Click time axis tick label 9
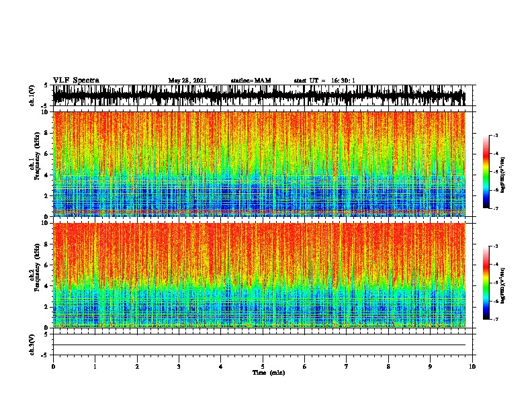Viewport: 532px width, 411px height. click(430, 367)
